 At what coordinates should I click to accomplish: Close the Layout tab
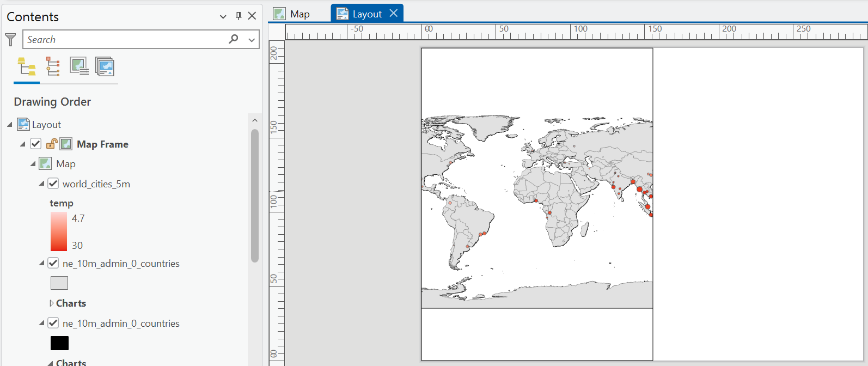(x=394, y=13)
